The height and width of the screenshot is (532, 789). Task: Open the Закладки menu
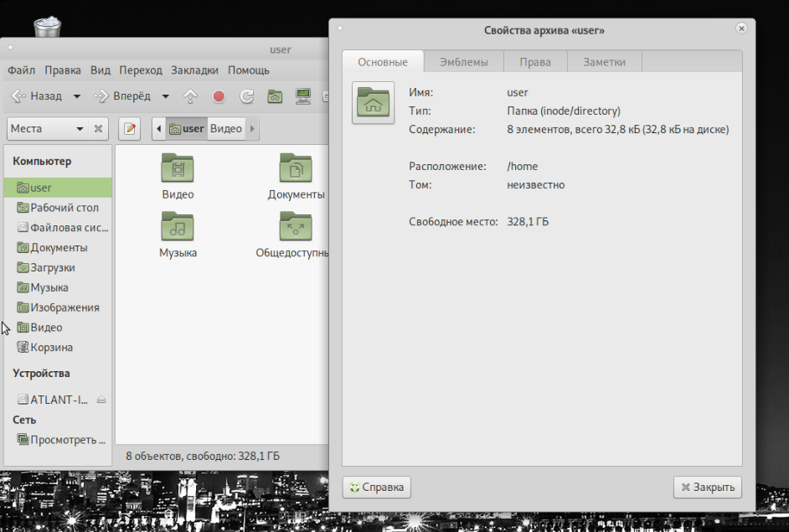194,70
